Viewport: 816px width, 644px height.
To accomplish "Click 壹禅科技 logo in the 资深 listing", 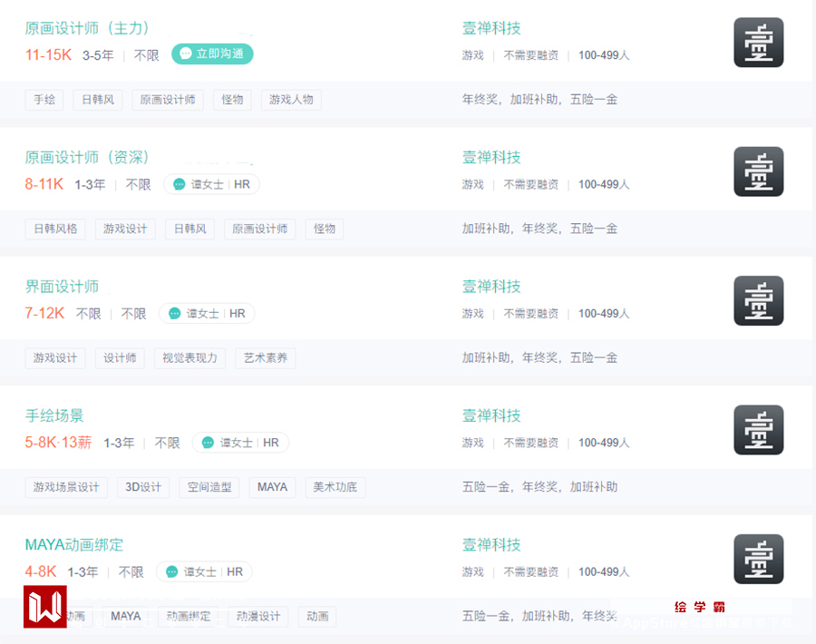I will [x=758, y=171].
